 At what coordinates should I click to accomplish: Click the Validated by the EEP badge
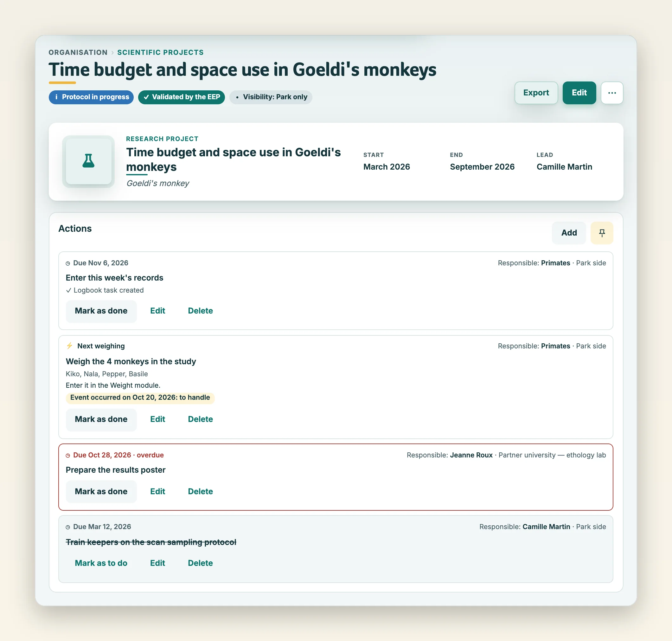coord(181,97)
